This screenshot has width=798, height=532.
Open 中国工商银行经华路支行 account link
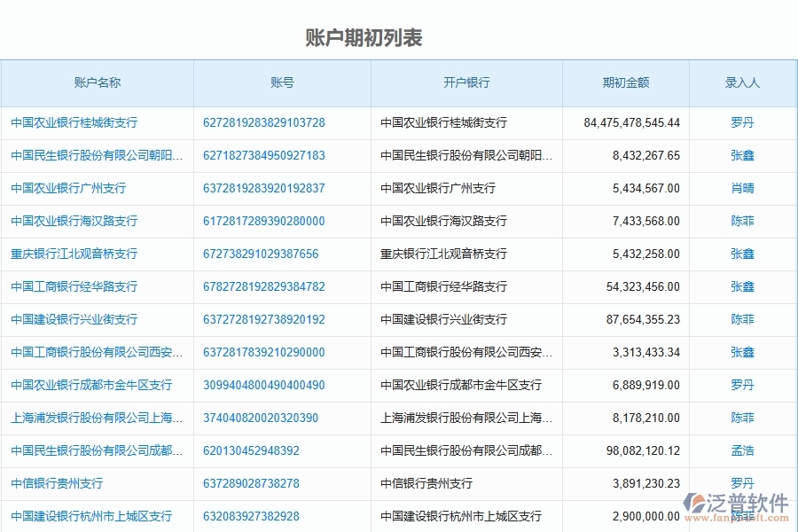[71, 286]
